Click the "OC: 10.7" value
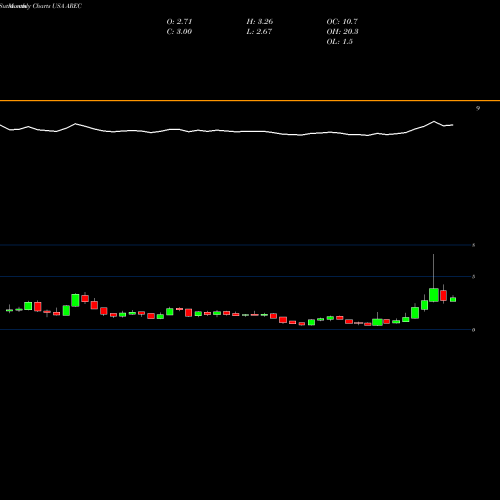This screenshot has width=500, height=500. (x=342, y=22)
